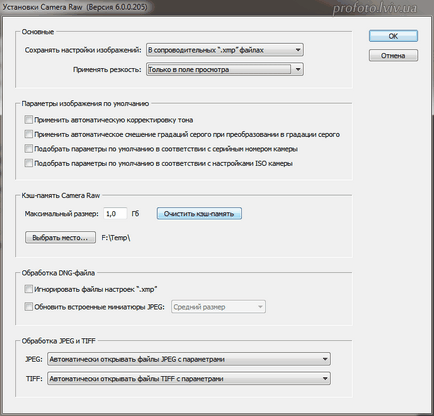
Task: Enable defaults by серийным номером камеры checkbox
Action: point(29,149)
